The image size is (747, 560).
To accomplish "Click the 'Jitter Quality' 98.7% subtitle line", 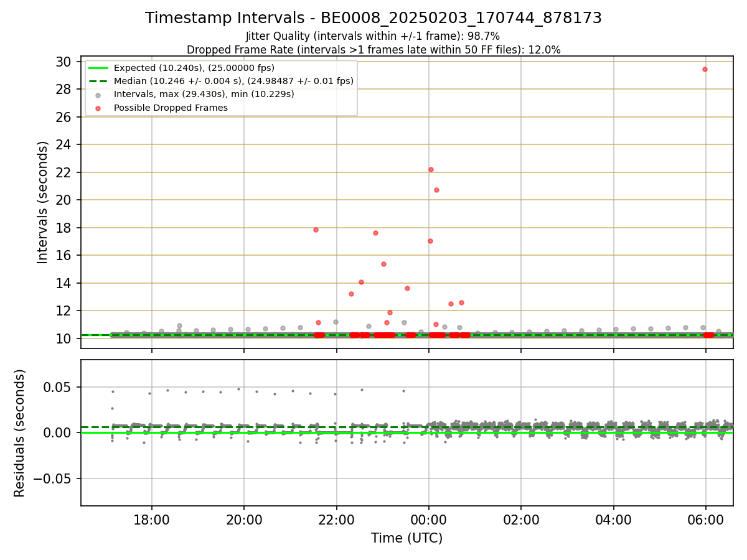I will pos(373,37).
